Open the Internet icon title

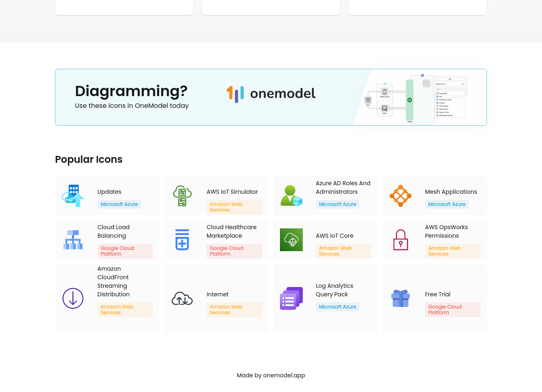click(x=218, y=294)
